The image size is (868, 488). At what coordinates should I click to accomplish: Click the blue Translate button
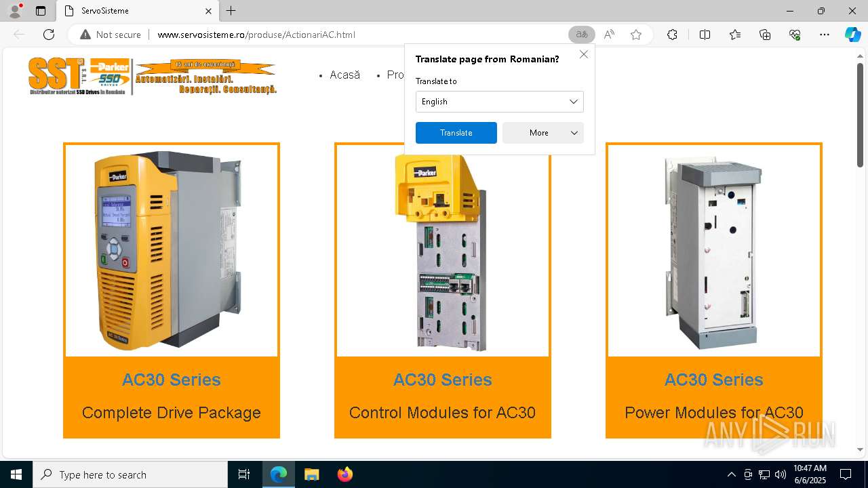click(456, 133)
